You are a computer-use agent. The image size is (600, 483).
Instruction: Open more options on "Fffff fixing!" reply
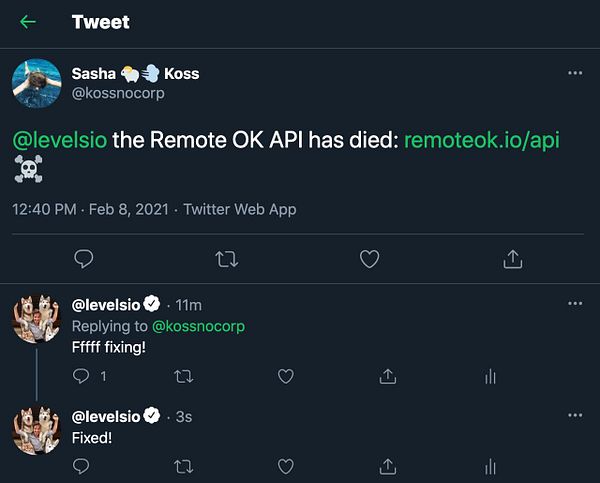574,304
